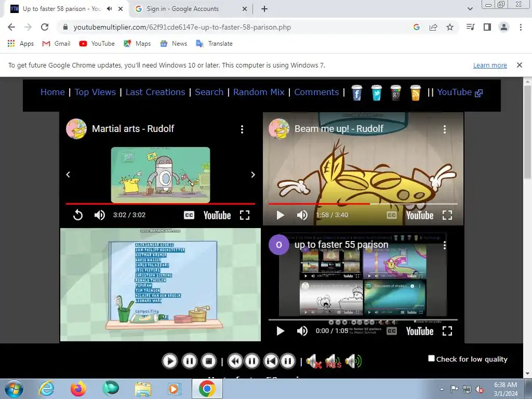Image resolution: width=532 pixels, height=399 pixels.
Task: Show previous suggested video in Martial arts player
Action: [68, 175]
